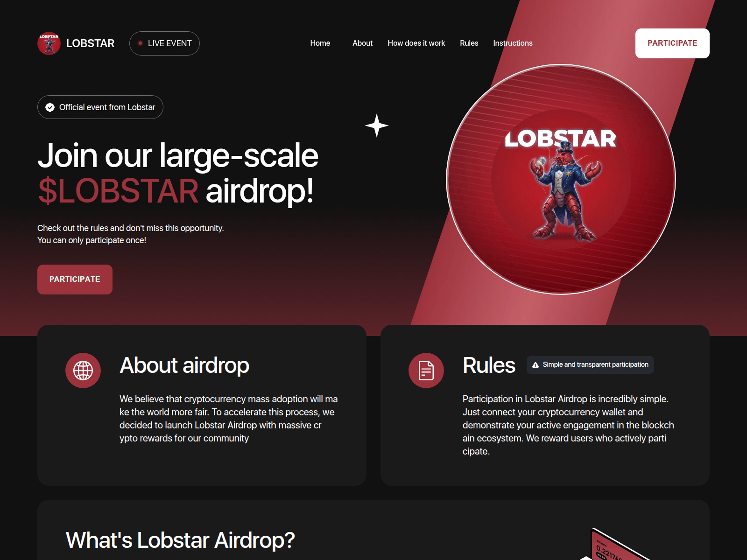Click the red PARTICIPATE button in the hero
This screenshot has width=747, height=560.
pyautogui.click(x=75, y=279)
